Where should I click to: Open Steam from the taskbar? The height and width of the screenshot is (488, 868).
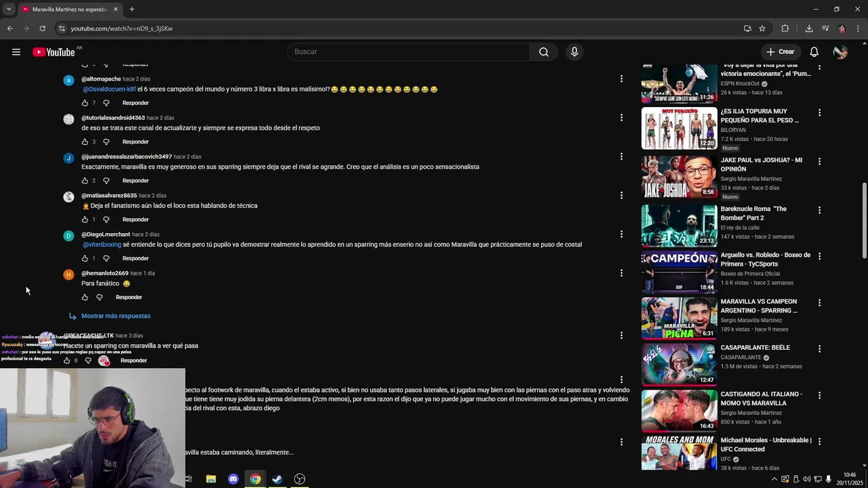click(x=277, y=479)
